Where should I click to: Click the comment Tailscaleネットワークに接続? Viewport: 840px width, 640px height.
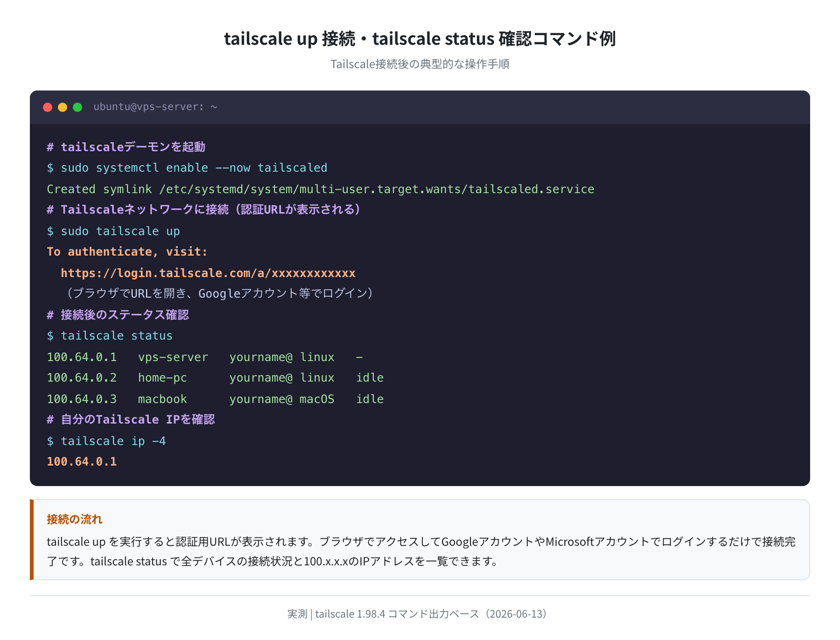point(203,210)
